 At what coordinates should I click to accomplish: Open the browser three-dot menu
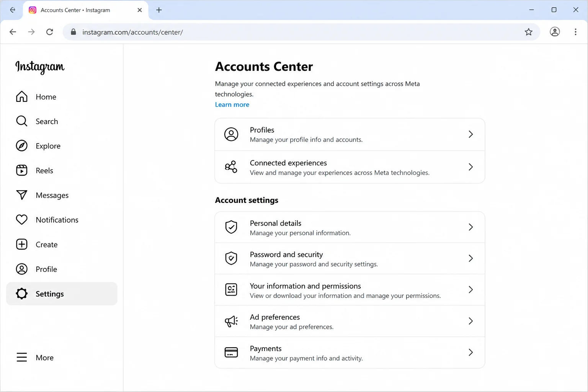point(575,32)
